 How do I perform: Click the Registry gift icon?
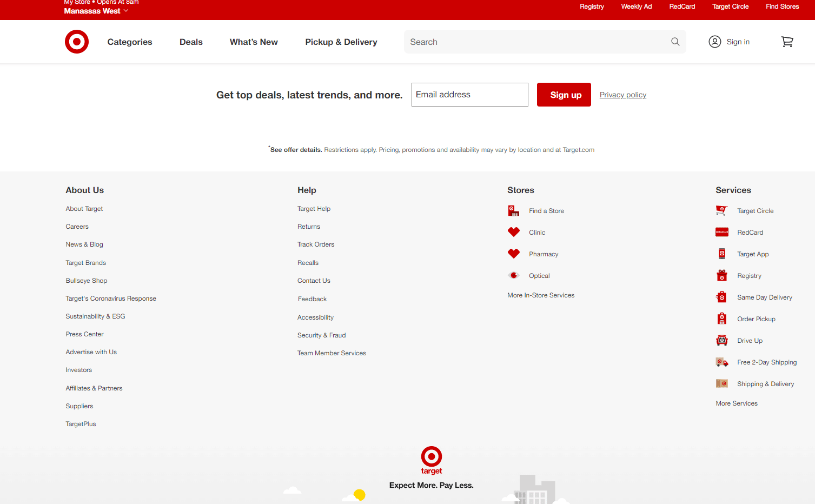[x=722, y=275]
